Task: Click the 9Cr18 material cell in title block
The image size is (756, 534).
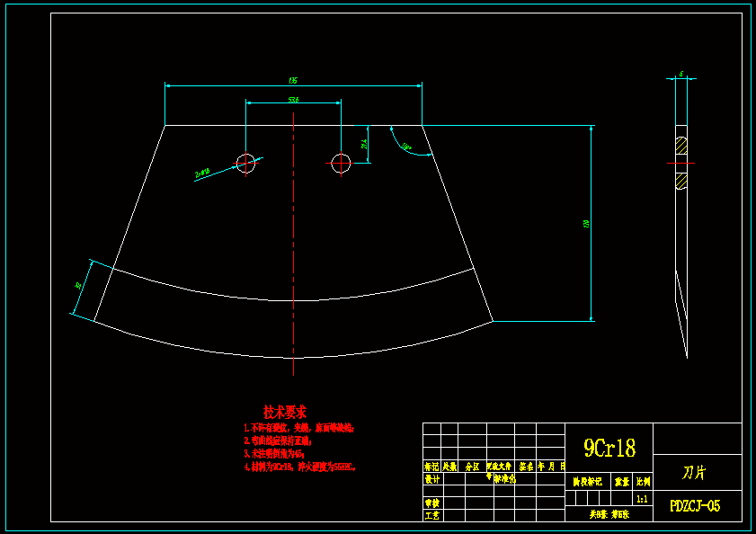Action: [x=609, y=448]
